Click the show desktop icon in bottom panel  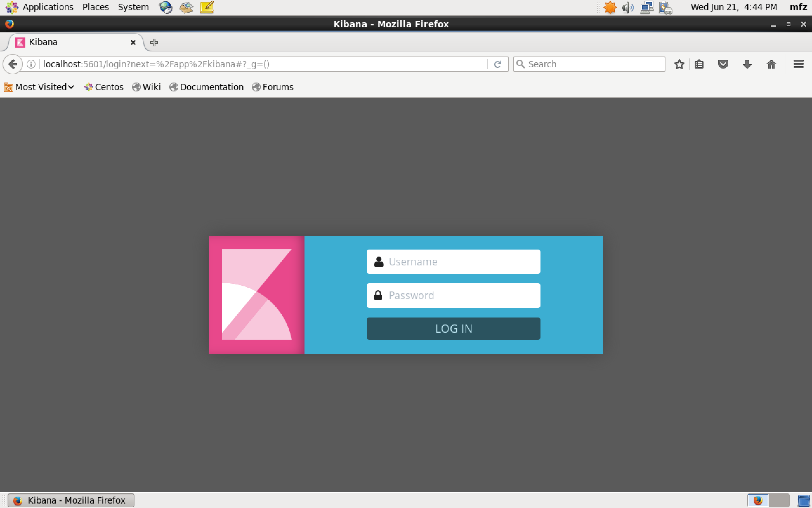click(804, 500)
